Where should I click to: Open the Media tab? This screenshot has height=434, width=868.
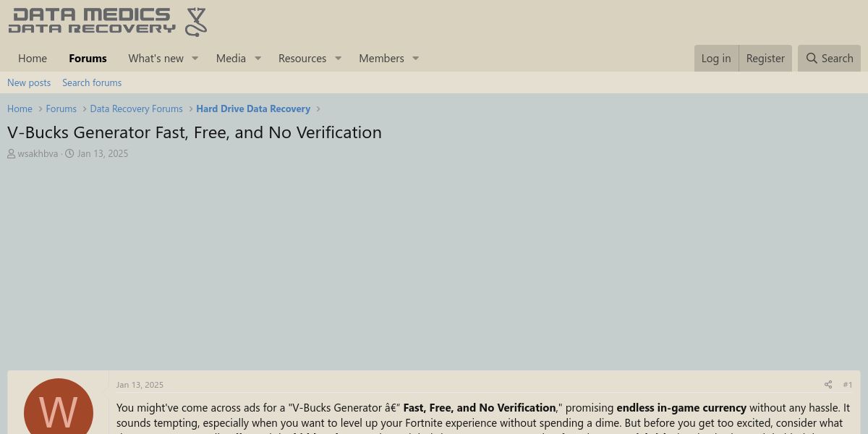(x=231, y=59)
